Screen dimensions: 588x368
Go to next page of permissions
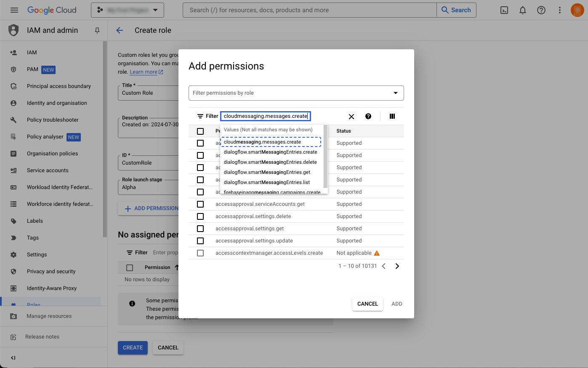coord(397,266)
